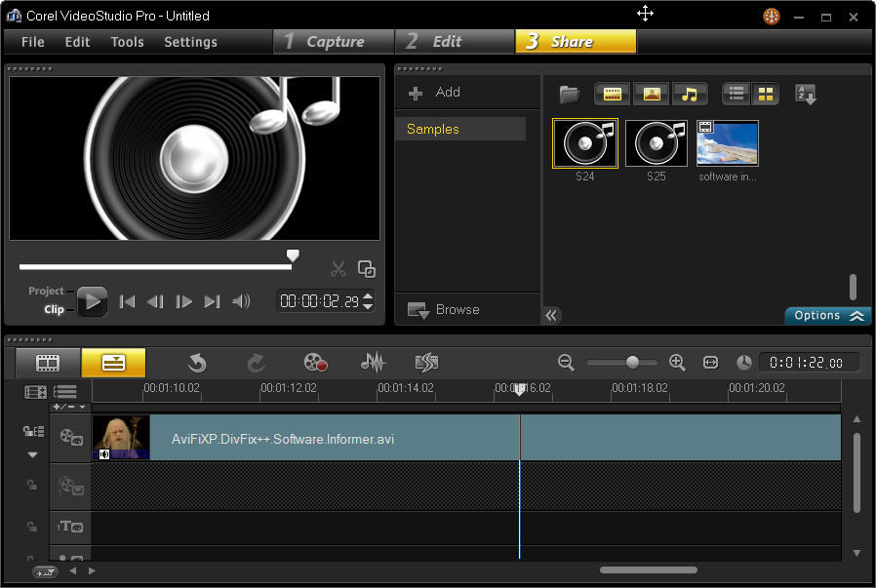This screenshot has width=876, height=588.
Task: Split clip with the scissors icon
Action: coord(338,268)
